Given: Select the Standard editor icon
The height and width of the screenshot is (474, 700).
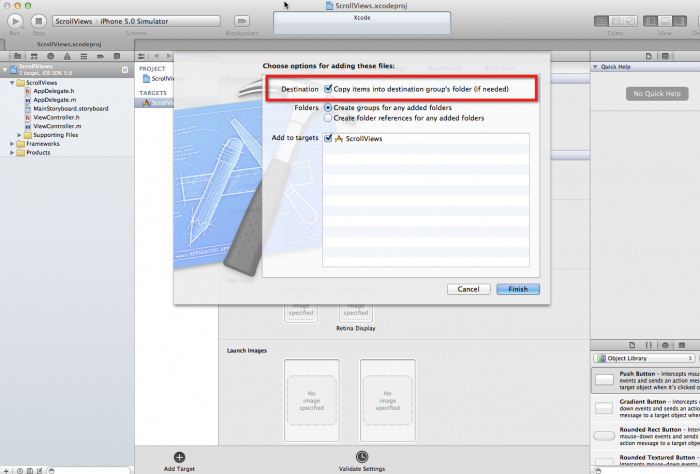Looking at the screenshot, I should 602,20.
